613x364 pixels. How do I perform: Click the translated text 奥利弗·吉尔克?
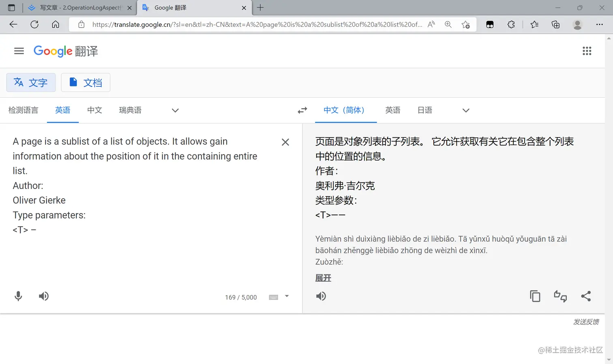[345, 186]
